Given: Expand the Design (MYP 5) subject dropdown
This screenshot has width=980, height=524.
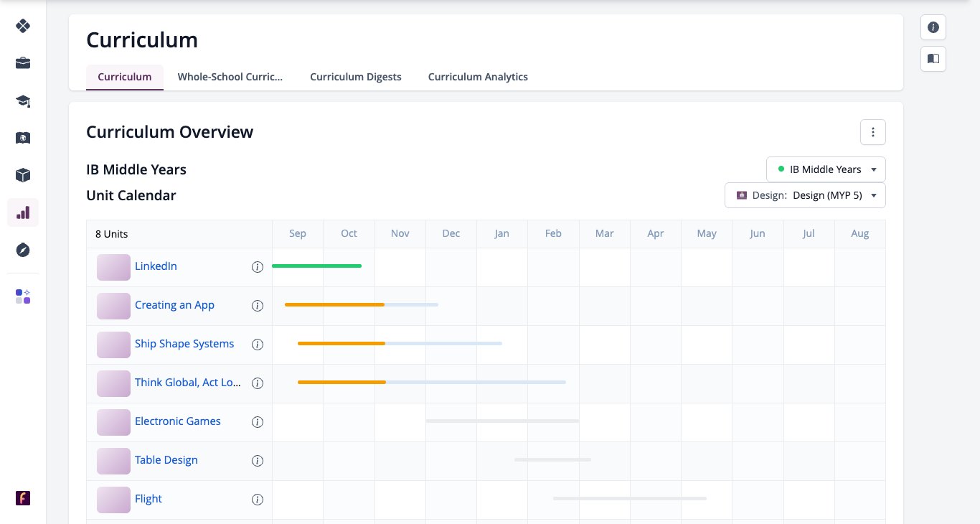Looking at the screenshot, I should point(805,195).
